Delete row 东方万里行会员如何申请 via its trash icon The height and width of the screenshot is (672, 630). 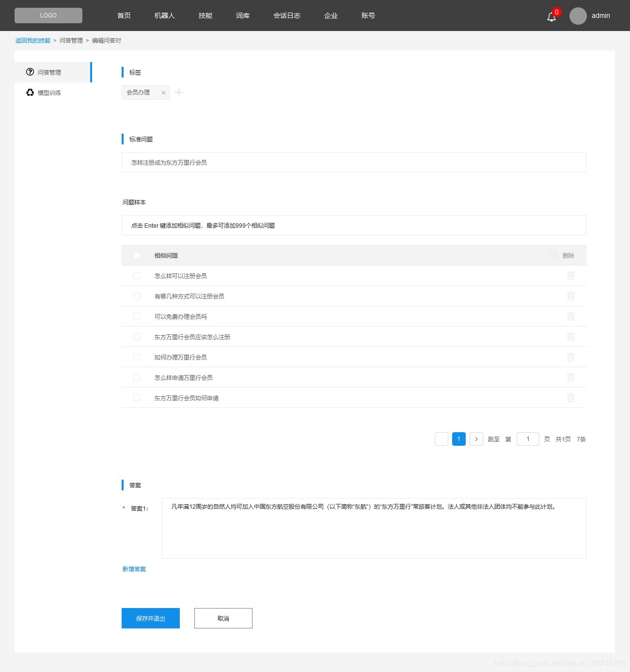[x=571, y=398]
